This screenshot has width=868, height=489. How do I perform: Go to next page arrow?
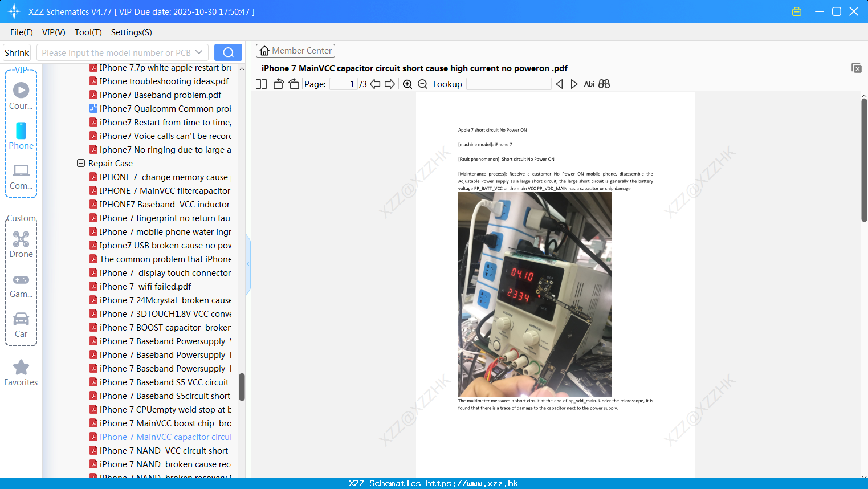coord(390,84)
